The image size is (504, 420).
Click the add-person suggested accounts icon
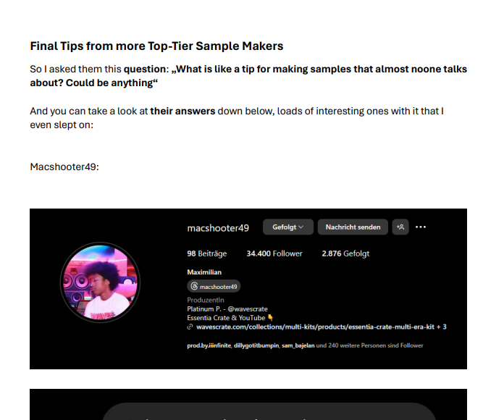click(x=400, y=227)
